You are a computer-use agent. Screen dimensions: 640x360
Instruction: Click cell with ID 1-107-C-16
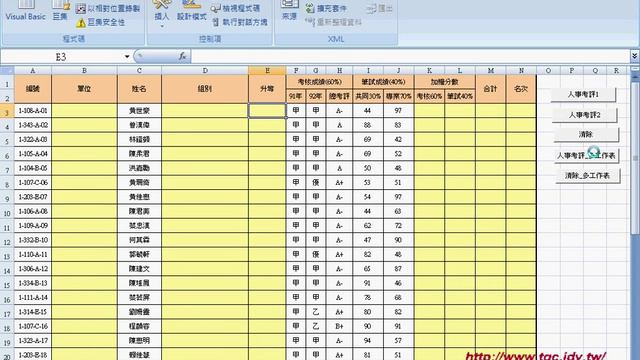(33, 327)
